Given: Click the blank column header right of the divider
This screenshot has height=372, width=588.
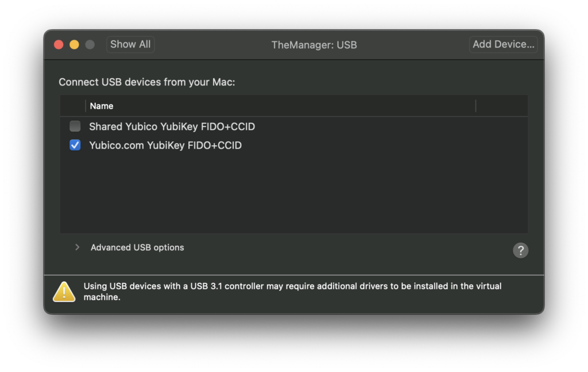Looking at the screenshot, I should click(501, 106).
